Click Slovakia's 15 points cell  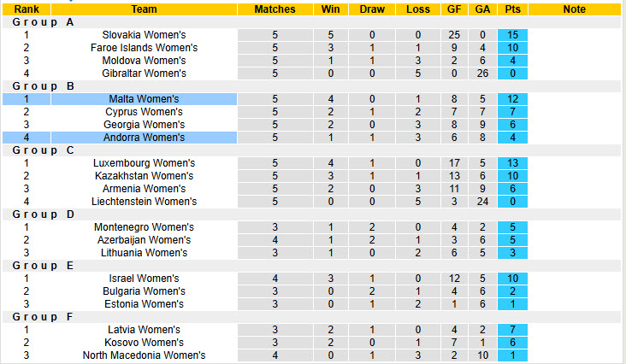pyautogui.click(x=512, y=35)
